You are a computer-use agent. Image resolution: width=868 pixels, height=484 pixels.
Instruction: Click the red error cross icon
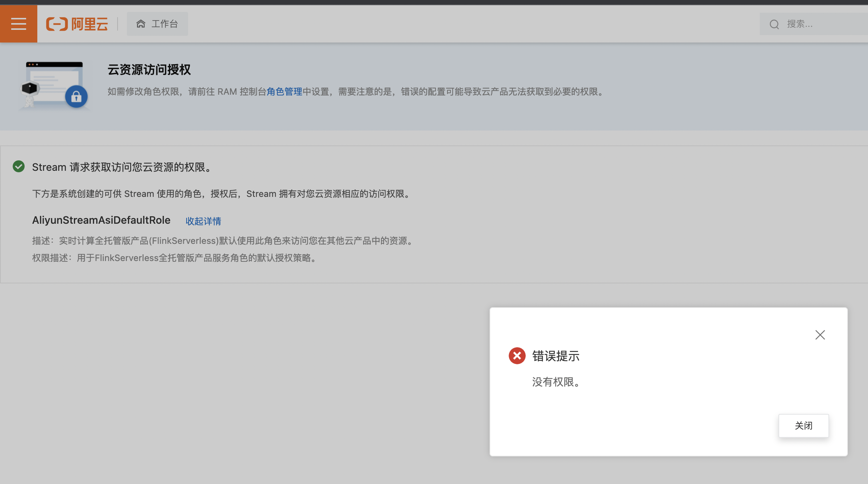pyautogui.click(x=517, y=356)
